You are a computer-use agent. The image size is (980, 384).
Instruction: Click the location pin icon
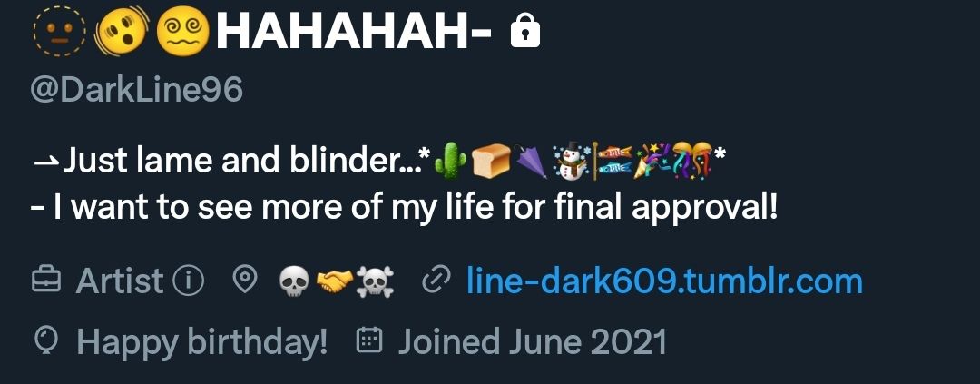(244, 281)
